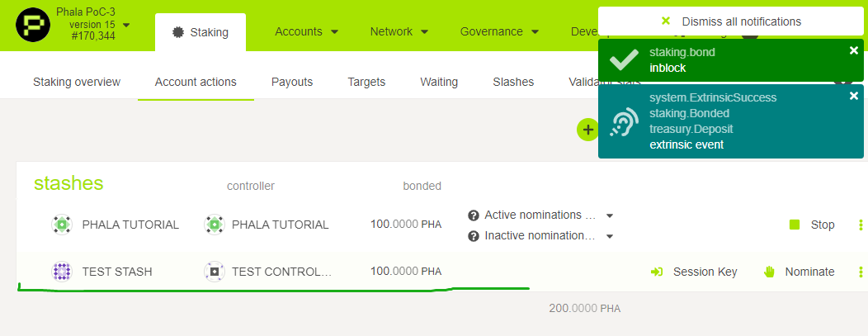Close the staking.bond inblock notification
Viewport: 868px width, 336px height.
point(854,51)
